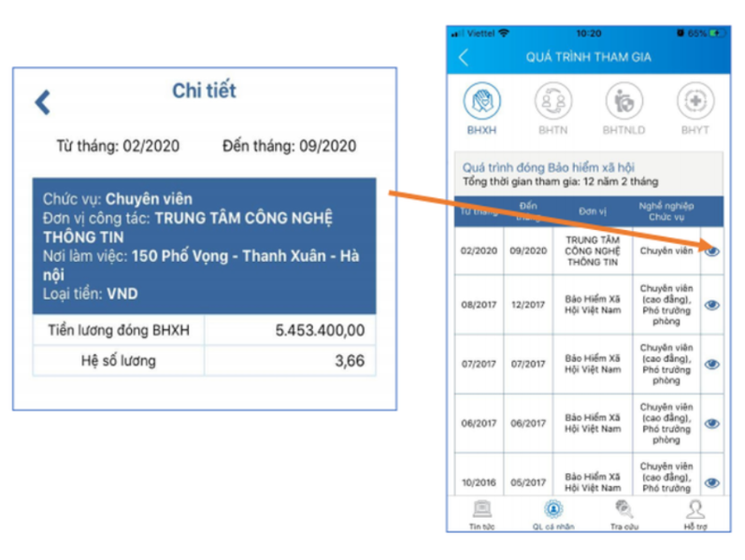
Task: Click the Đơn vị column header
Action: click(x=593, y=210)
